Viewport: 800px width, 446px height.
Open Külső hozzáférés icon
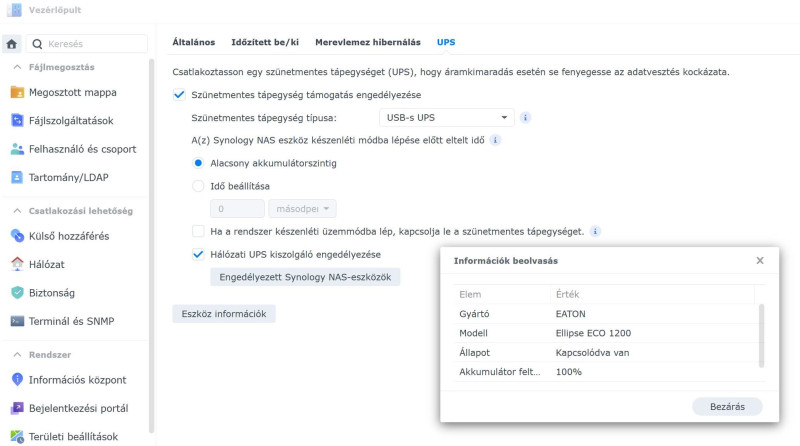[x=17, y=236]
